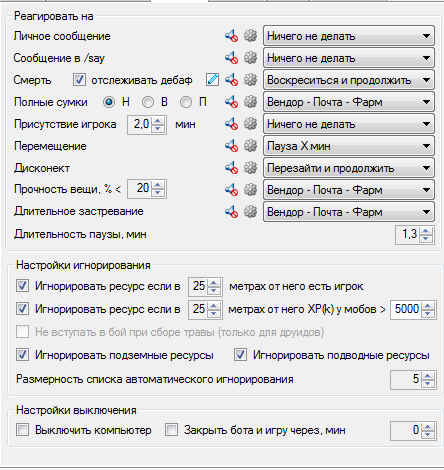Click gear icon for Присутствие игрока
The height and width of the screenshot is (470, 444).
click(250, 124)
